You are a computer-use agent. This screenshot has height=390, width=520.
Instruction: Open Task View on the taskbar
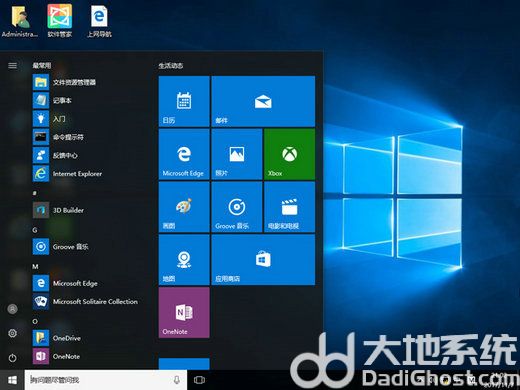point(199,380)
